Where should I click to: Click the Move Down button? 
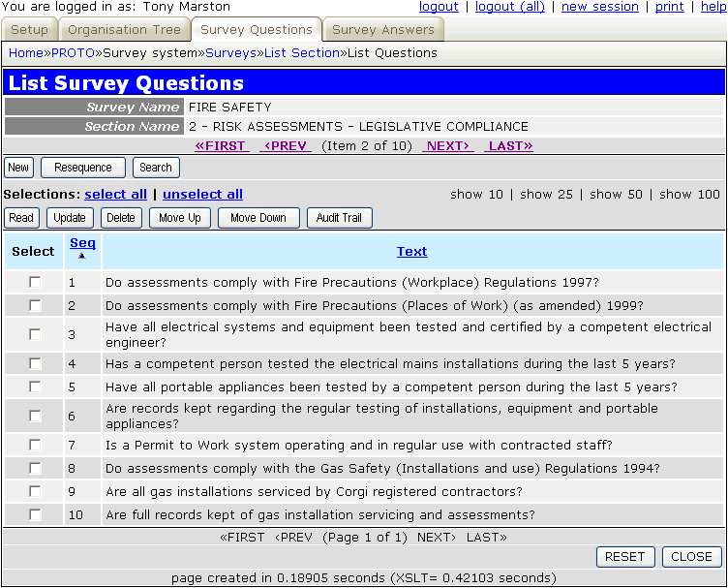tap(258, 218)
